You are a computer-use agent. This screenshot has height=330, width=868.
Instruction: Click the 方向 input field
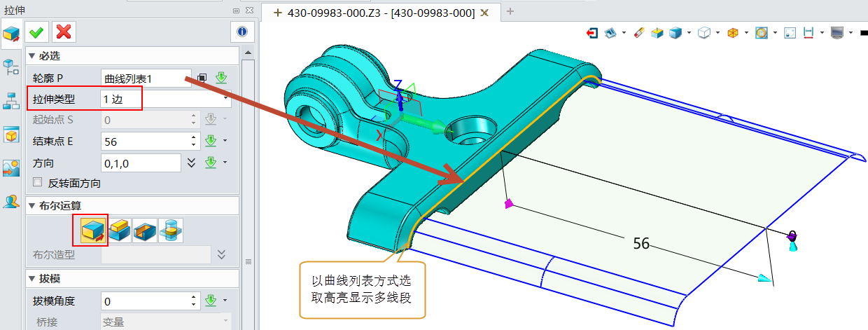click(x=140, y=163)
